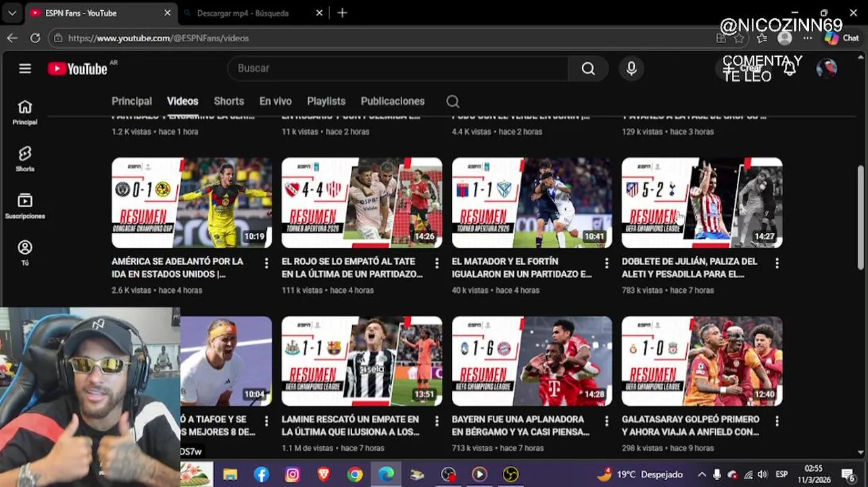Select the Principal channel tab
The image size is (868, 487).
[132, 101]
